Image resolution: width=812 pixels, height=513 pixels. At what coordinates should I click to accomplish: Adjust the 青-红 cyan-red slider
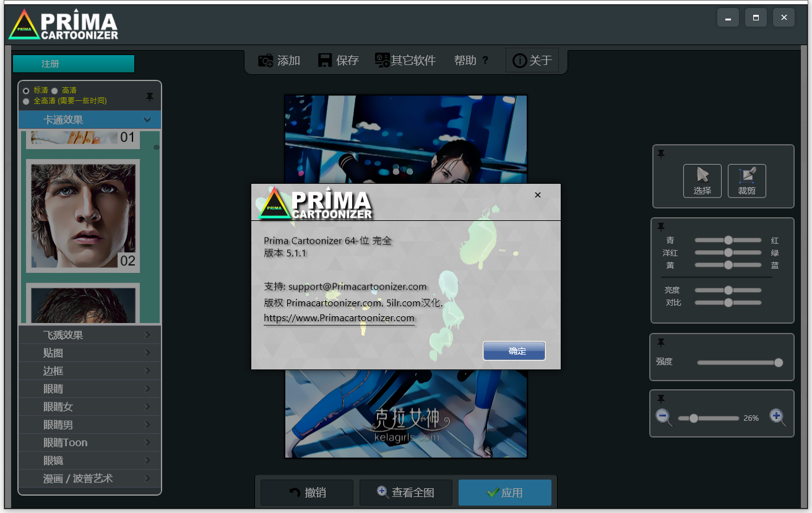tap(728, 240)
